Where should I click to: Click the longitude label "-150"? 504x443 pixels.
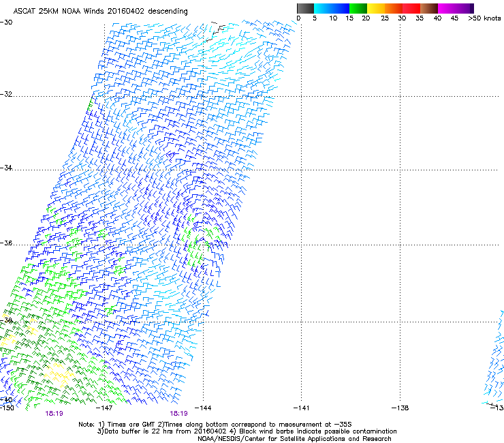7,408
